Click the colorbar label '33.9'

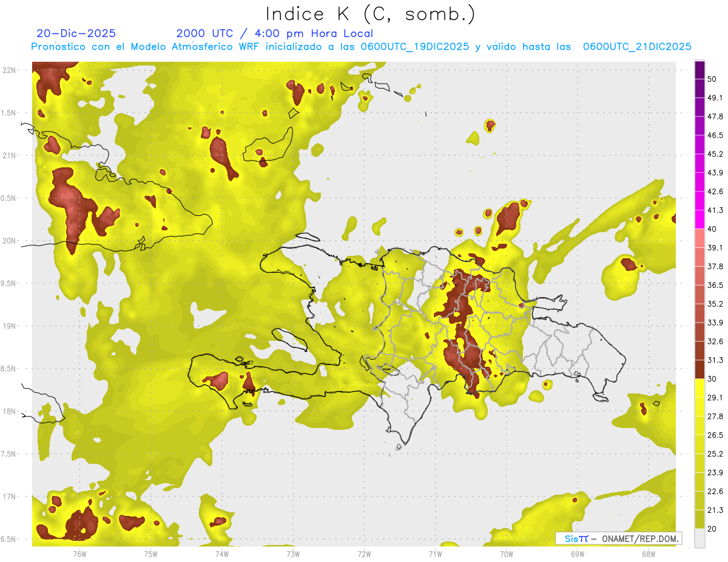(x=715, y=323)
